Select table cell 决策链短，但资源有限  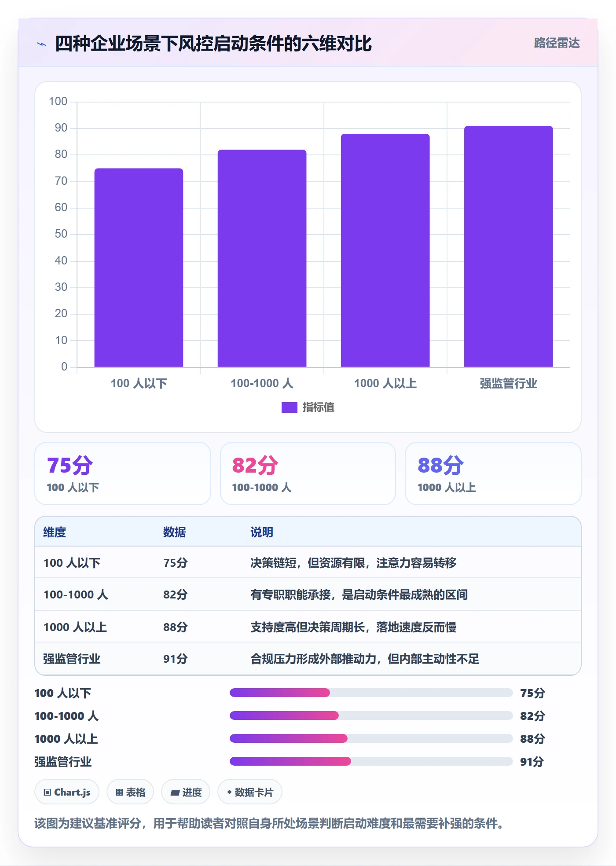[353, 563]
